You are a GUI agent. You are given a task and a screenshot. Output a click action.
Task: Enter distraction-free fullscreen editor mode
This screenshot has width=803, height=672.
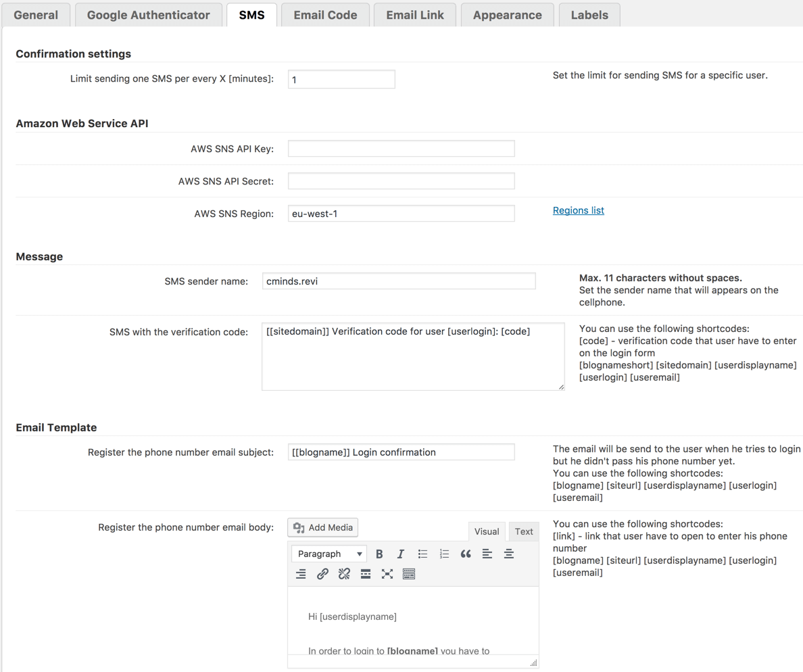pyautogui.click(x=387, y=574)
